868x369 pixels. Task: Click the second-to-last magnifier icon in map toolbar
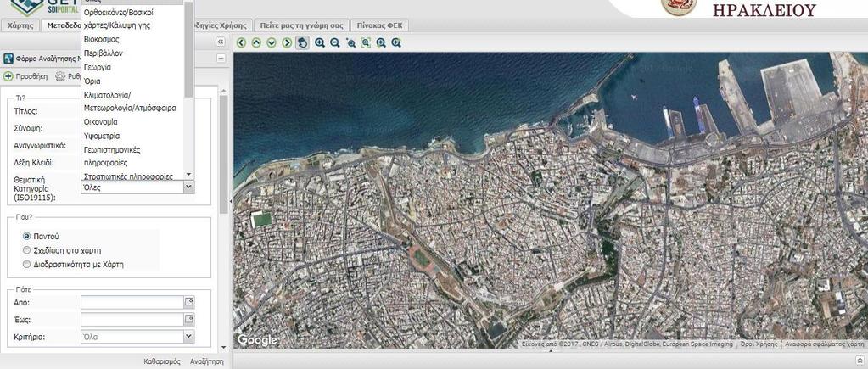(381, 42)
